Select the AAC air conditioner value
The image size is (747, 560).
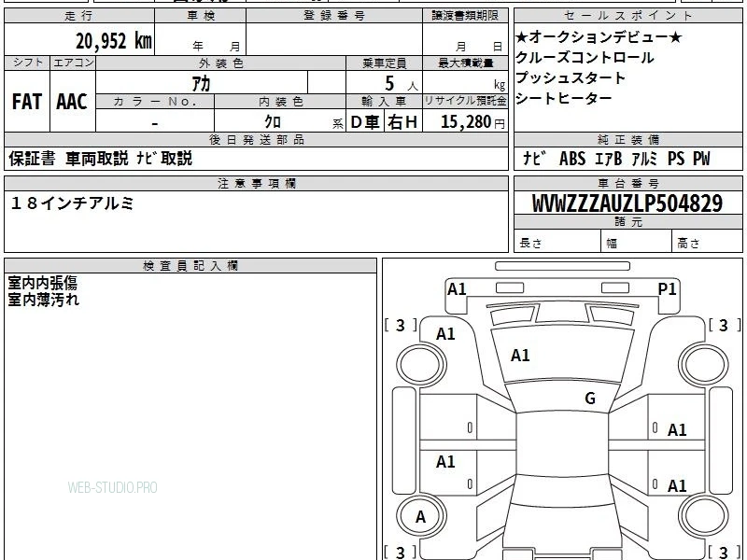pyautogui.click(x=72, y=102)
